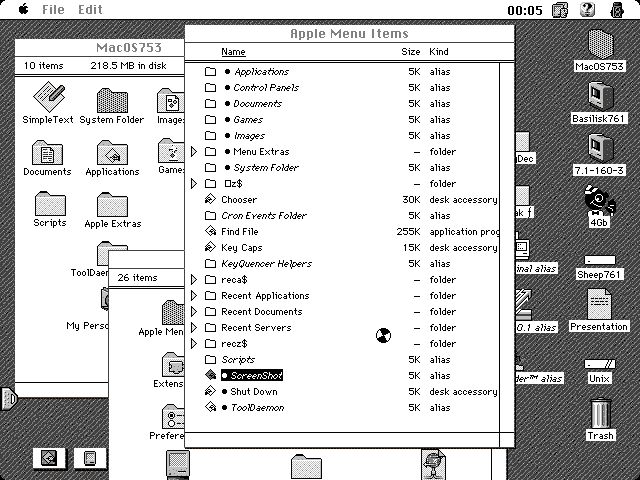Select the Shut Down list entry
Image resolution: width=640 pixels, height=480 pixels.
pyautogui.click(x=253, y=392)
